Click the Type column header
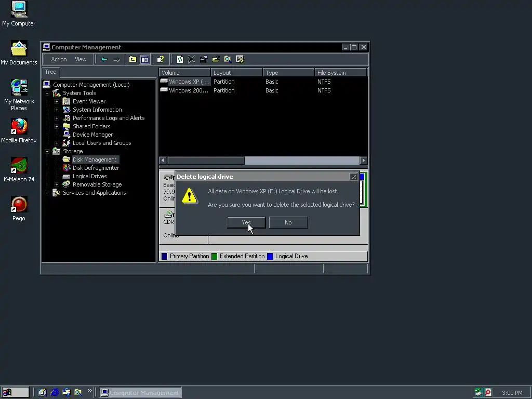The height and width of the screenshot is (399, 532). pos(289,73)
